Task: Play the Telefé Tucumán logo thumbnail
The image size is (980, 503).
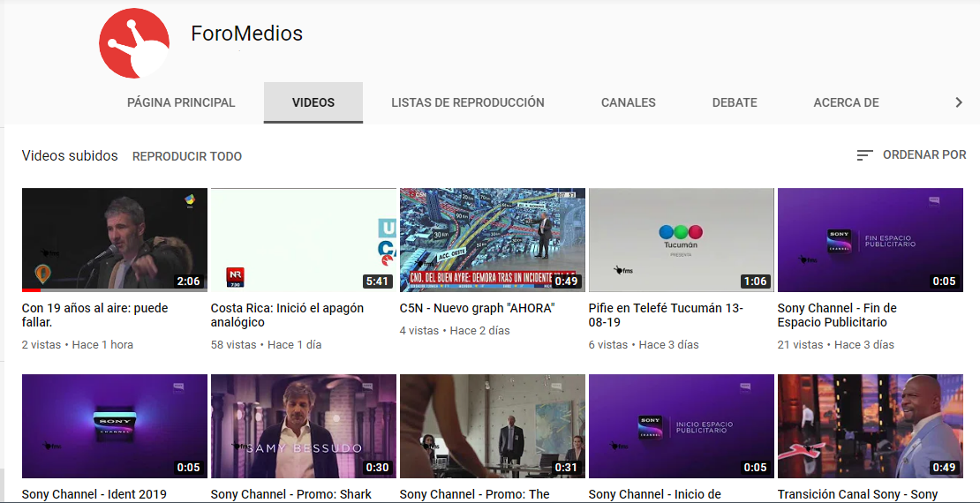Action: [x=682, y=240]
